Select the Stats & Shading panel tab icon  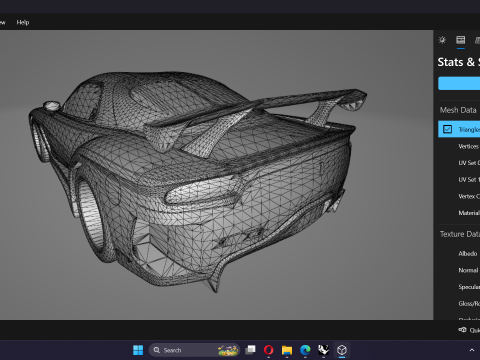461,40
